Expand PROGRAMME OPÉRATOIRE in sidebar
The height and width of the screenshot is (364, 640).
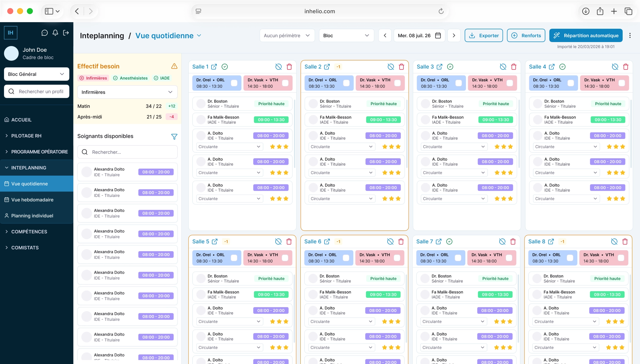click(36, 152)
